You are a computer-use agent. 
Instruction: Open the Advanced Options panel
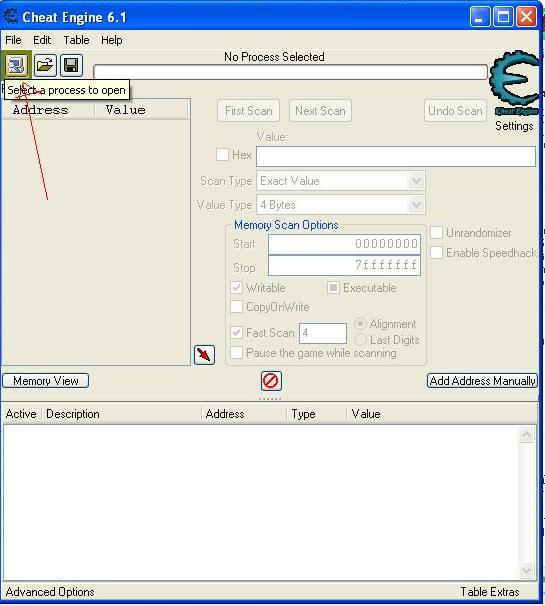pyautogui.click(x=50, y=592)
